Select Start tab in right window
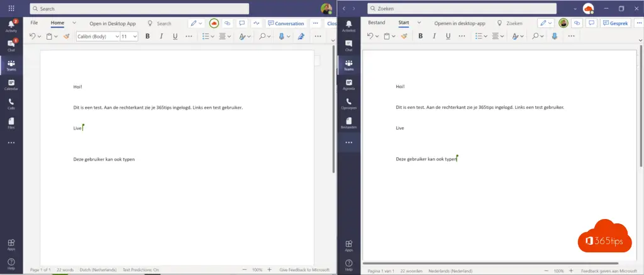 404,23
